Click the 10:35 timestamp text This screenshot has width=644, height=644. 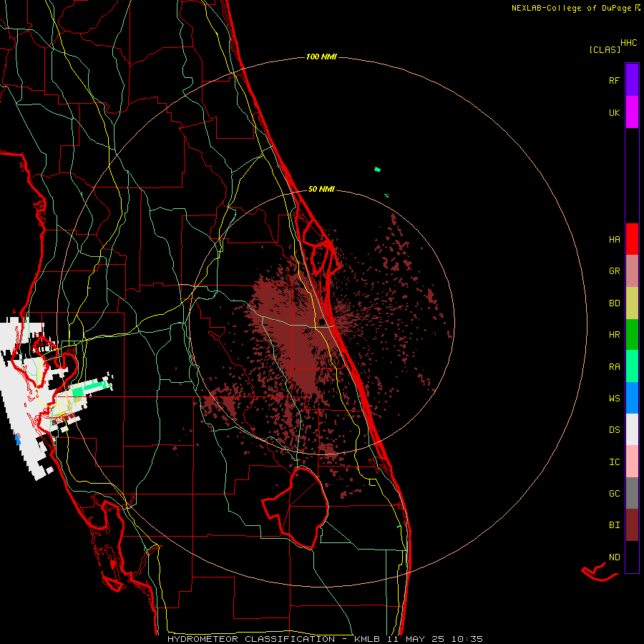tap(467, 639)
